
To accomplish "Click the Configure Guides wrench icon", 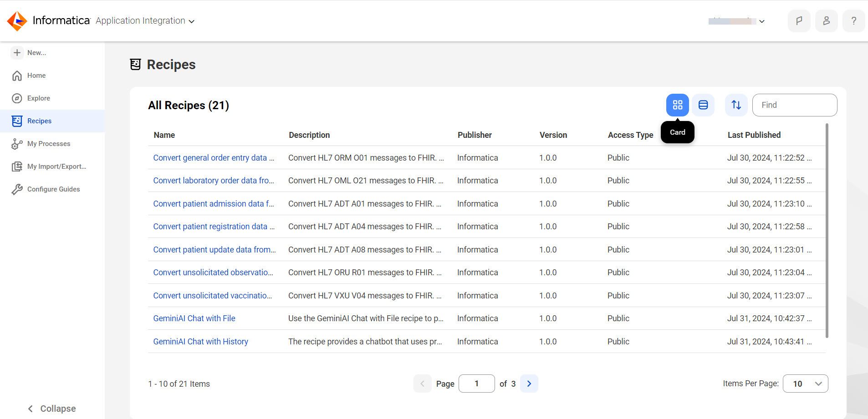I will click(x=17, y=189).
